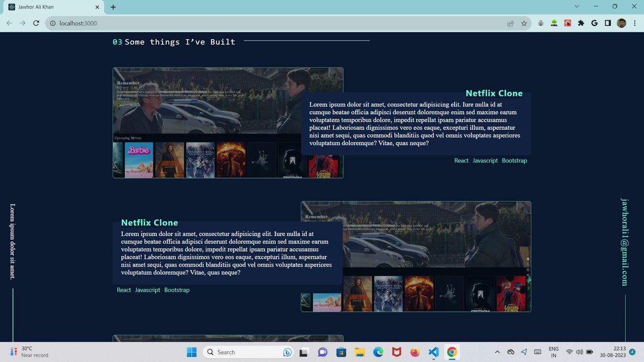The width and height of the screenshot is (644, 362).
Task: Open Microsoft Store from taskbar
Action: click(340, 352)
